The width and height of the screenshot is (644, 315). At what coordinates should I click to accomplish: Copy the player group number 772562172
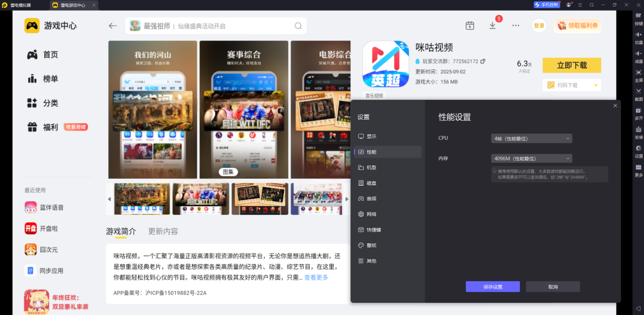[483, 61]
